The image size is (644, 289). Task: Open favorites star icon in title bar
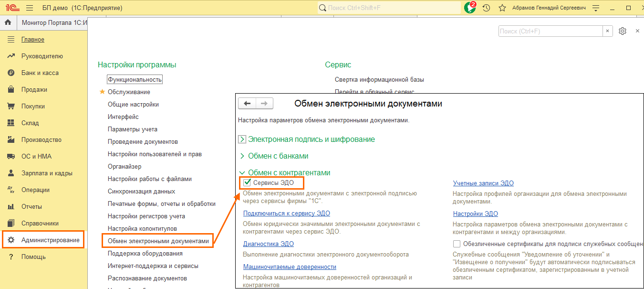502,8
